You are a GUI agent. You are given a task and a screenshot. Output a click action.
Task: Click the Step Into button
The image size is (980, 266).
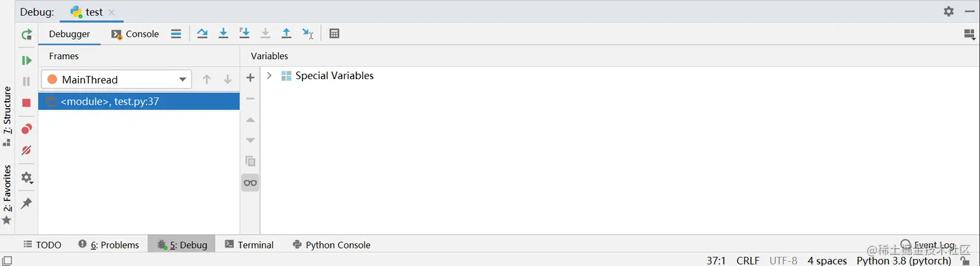[x=224, y=34]
